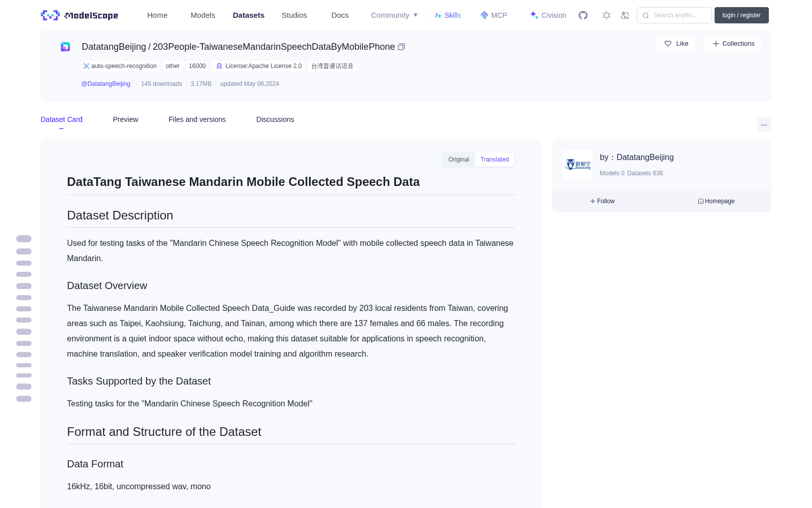Switch the site language via translate icon
The height and width of the screenshot is (508, 812).
pyautogui.click(x=625, y=15)
